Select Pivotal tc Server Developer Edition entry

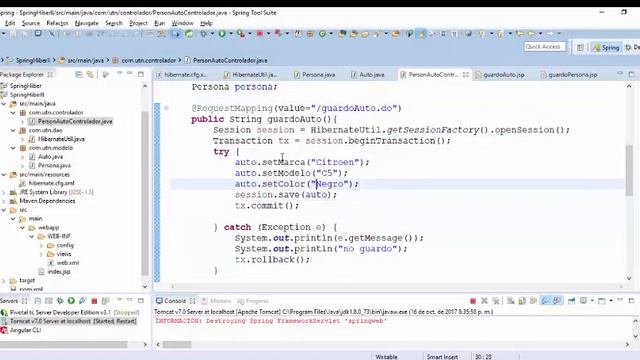[x=70, y=312]
